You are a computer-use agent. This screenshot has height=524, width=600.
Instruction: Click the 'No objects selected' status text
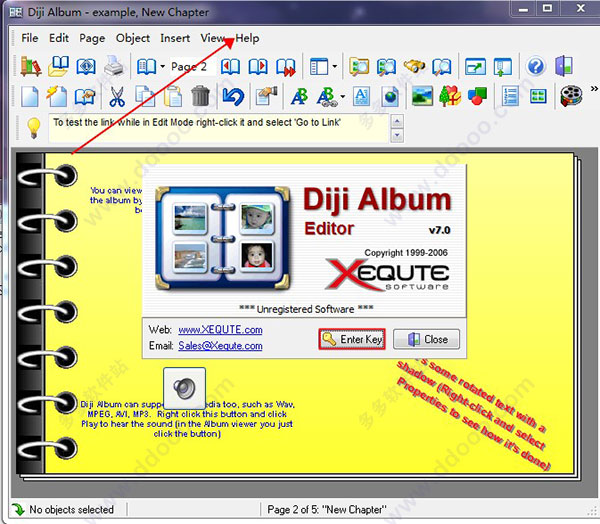click(x=72, y=509)
